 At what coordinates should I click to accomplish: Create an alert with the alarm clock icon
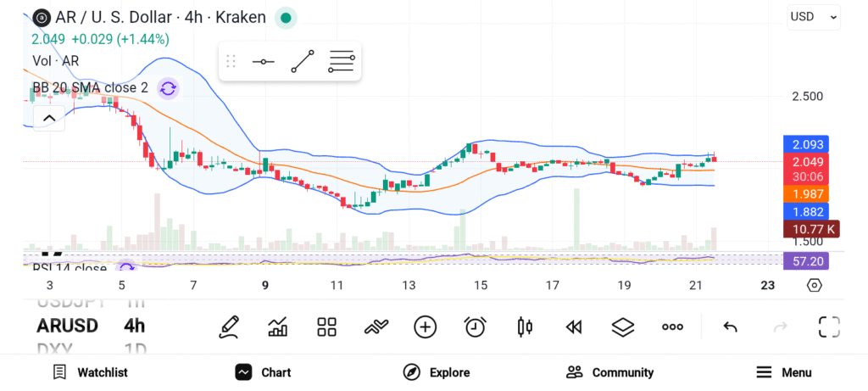pyautogui.click(x=475, y=327)
